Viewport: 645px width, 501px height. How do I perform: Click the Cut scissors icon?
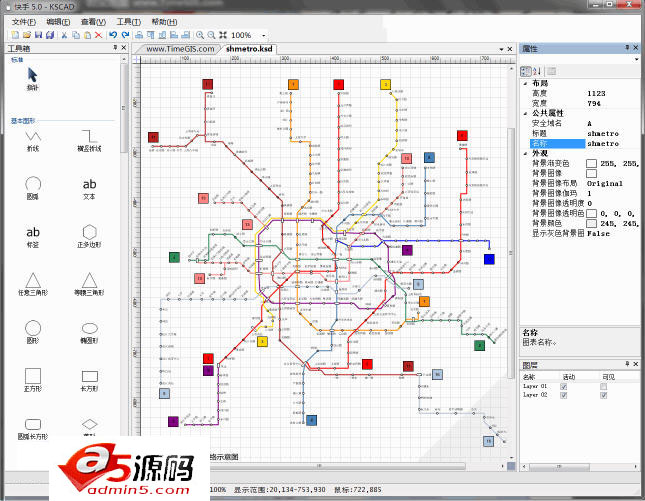coord(63,35)
